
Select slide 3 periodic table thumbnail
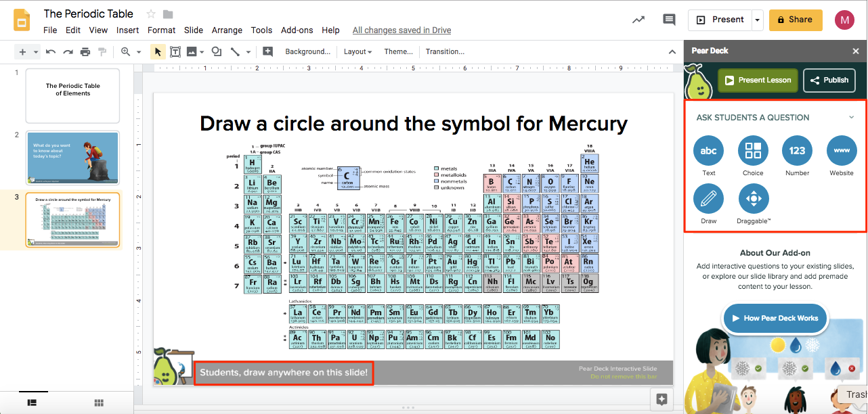click(72, 220)
